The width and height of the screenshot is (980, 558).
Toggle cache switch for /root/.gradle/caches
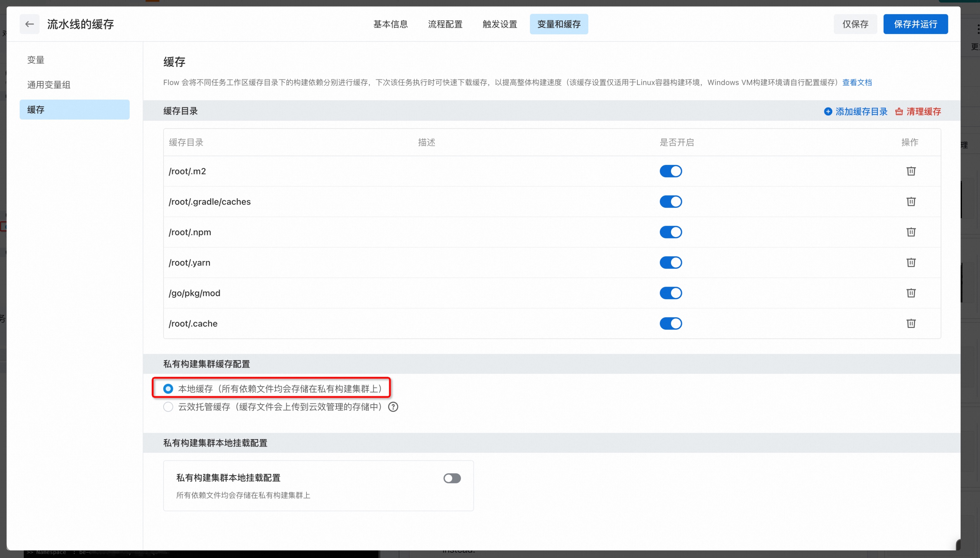tap(670, 202)
